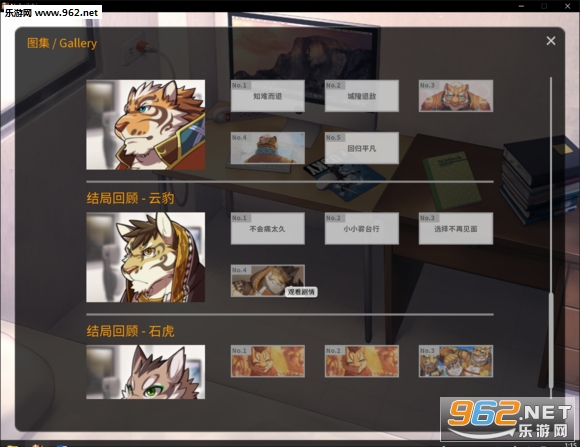Select the 石虎 leopard cat portrait
The height and width of the screenshot is (447, 580).
(145, 372)
